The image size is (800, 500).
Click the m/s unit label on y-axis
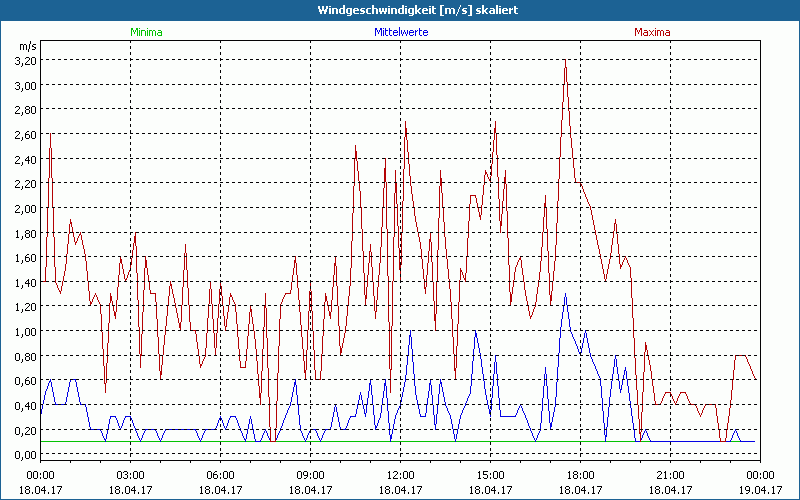click(x=26, y=46)
